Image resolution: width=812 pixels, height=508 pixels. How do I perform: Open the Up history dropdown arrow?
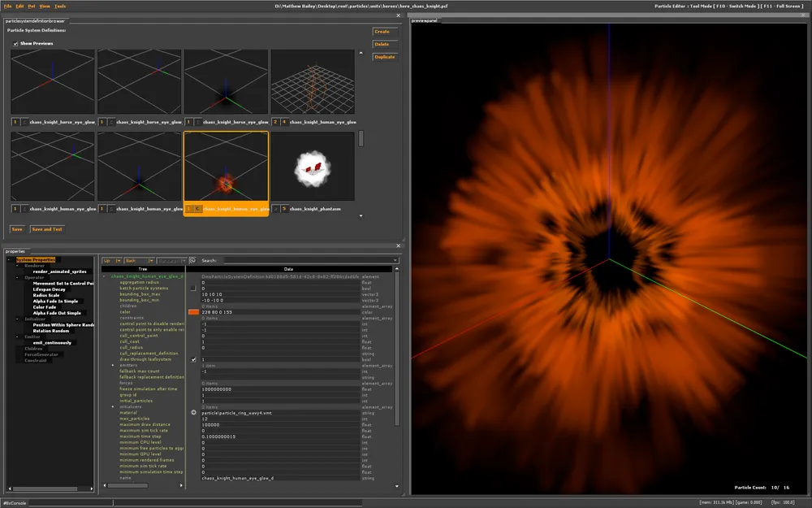click(119, 261)
